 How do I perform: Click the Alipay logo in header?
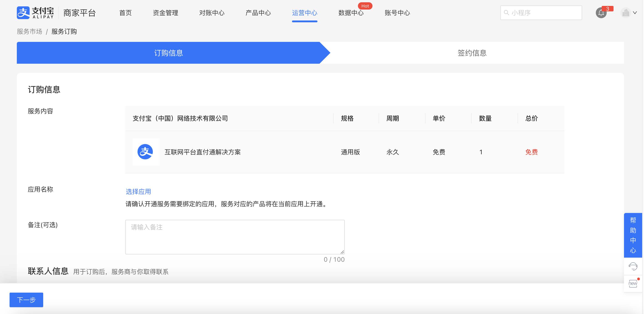coord(35,13)
